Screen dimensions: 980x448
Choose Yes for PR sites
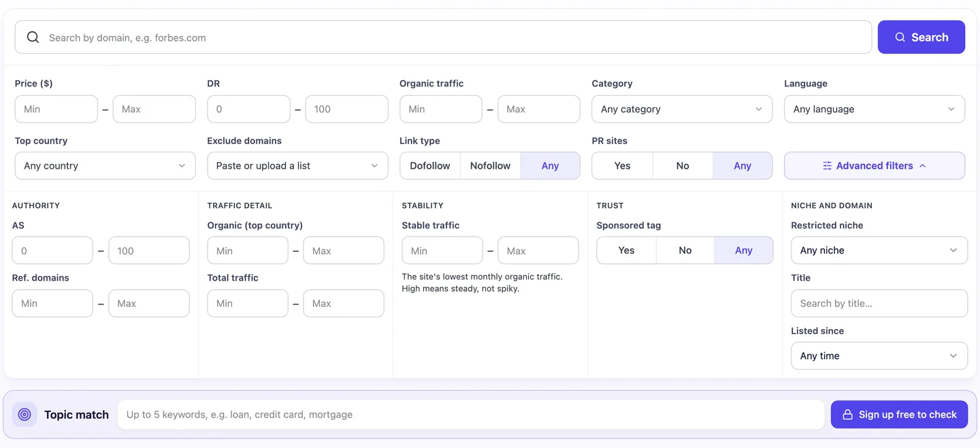click(x=622, y=166)
